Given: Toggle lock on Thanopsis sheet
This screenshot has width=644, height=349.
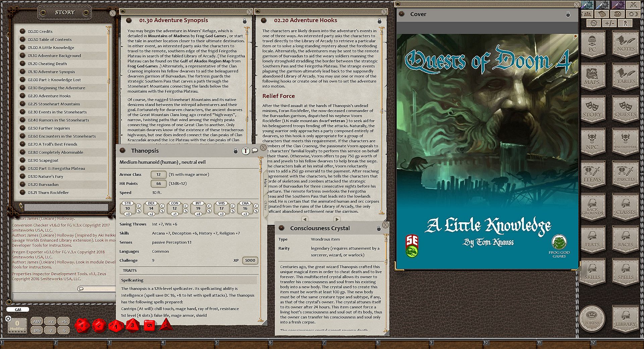Looking at the screenshot, I should tap(235, 151).
